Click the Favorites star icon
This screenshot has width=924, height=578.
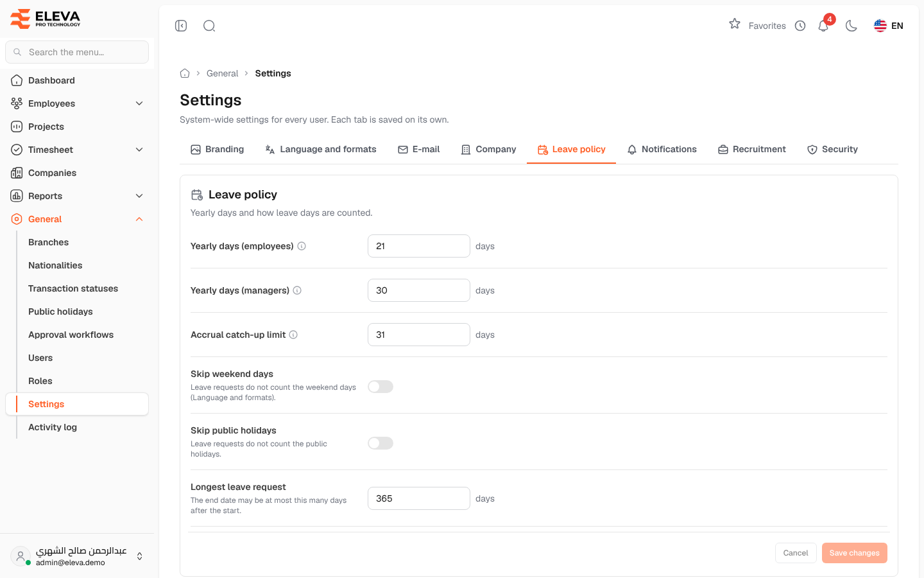pyautogui.click(x=735, y=24)
